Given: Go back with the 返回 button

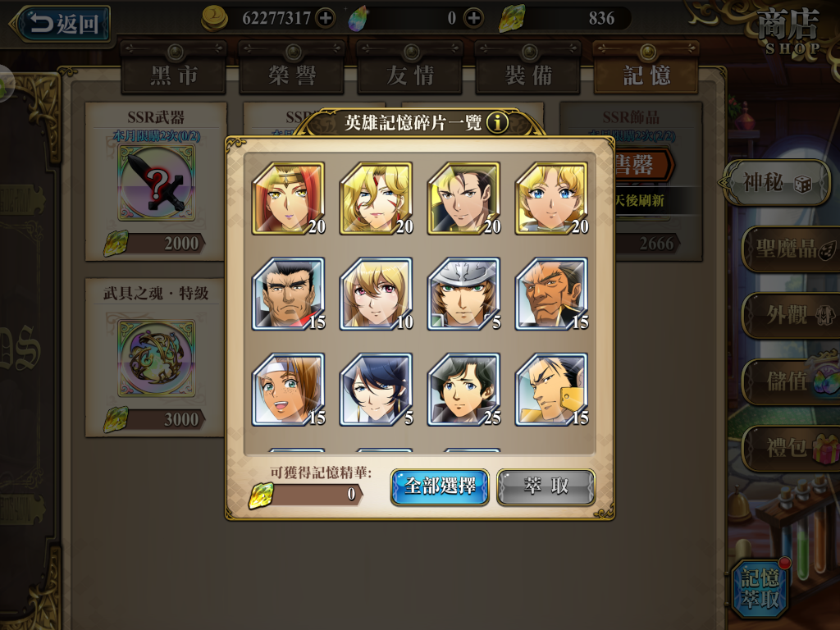Looking at the screenshot, I should (x=63, y=24).
